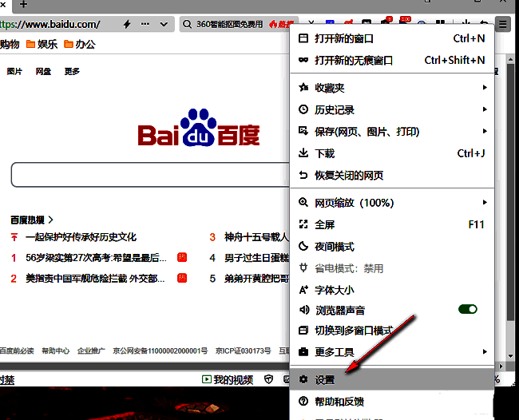
Task: Click the hamburger main menu icon
Action: click(x=502, y=24)
